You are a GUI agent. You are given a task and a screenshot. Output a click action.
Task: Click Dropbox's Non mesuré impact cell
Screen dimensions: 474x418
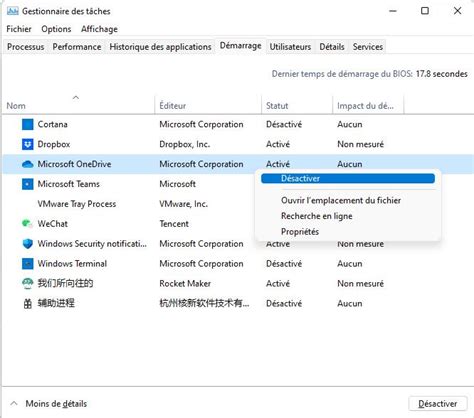coord(360,144)
